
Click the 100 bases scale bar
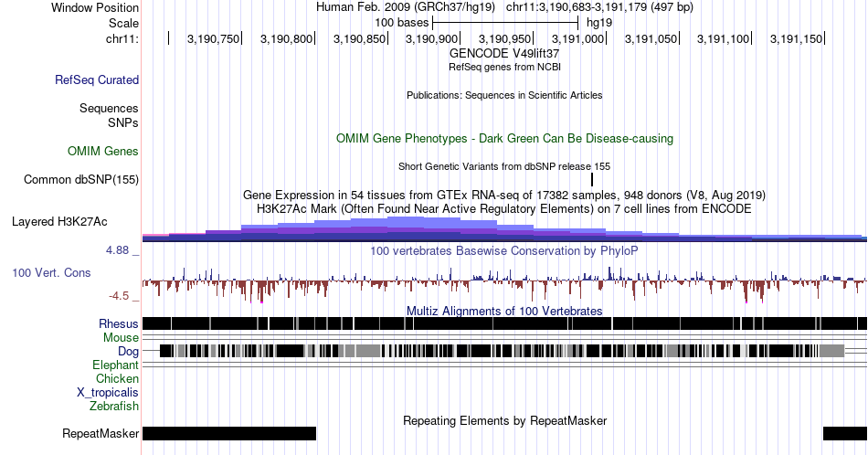pyautogui.click(x=505, y=23)
